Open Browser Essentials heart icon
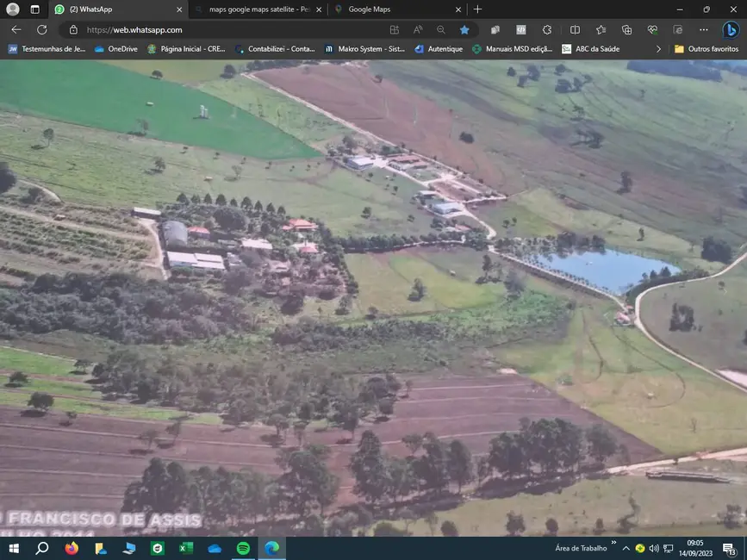 click(x=652, y=28)
